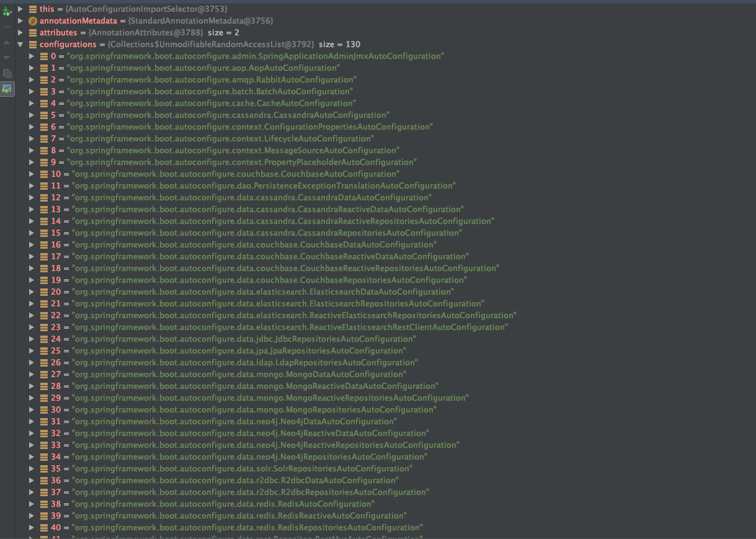Select the SpringApplicationAdminJmxAutoConfiguration string
The image size is (756, 539).
pyautogui.click(x=256, y=56)
